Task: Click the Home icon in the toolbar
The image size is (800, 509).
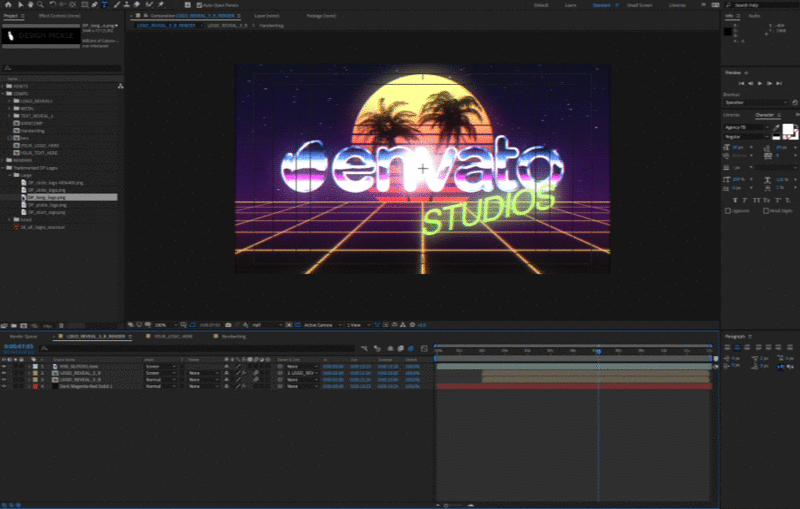Action: [x=8, y=5]
